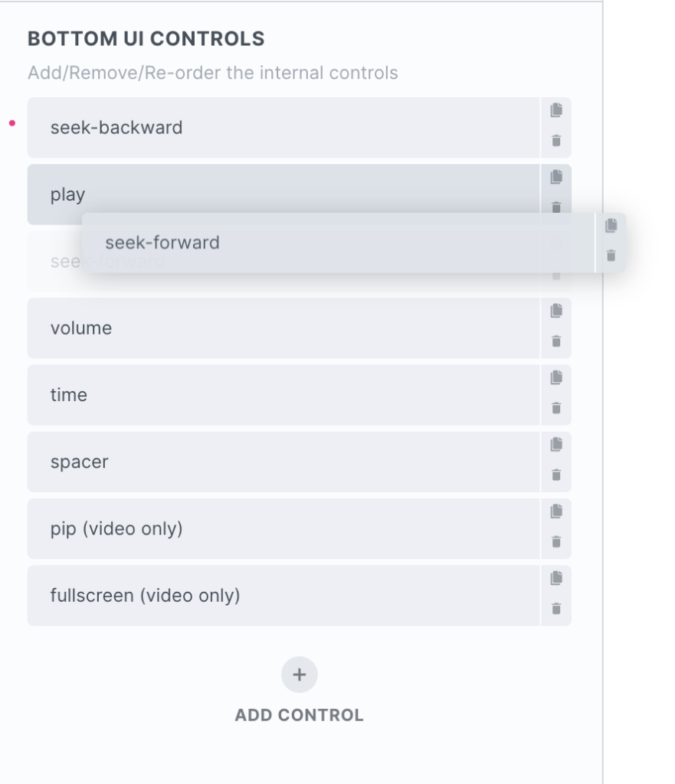Duplicate the pip (video only) control
The height and width of the screenshot is (784, 675).
(556, 511)
